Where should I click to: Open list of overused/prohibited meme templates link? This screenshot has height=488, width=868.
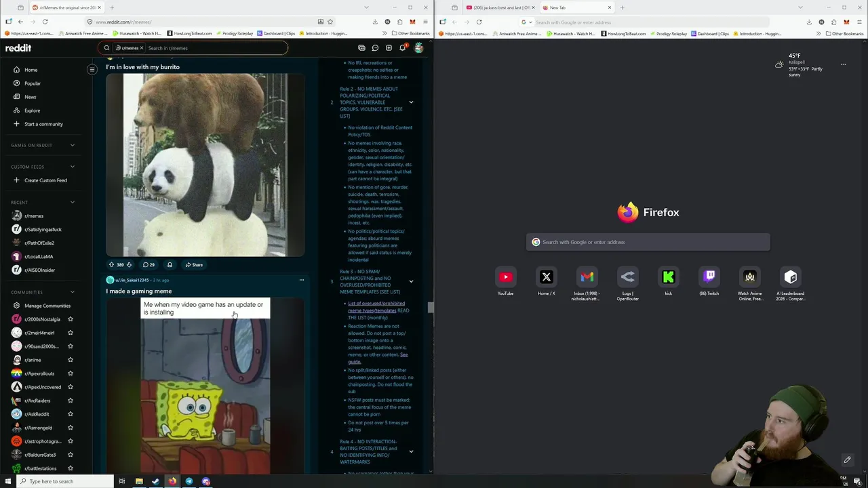point(376,307)
